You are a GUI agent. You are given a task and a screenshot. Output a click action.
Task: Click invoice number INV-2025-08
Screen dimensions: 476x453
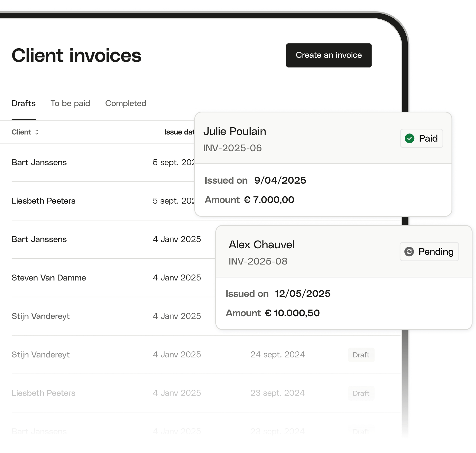258,261
